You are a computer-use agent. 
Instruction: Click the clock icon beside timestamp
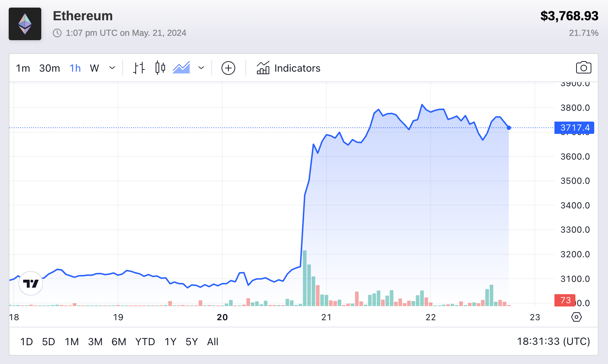[x=57, y=33]
